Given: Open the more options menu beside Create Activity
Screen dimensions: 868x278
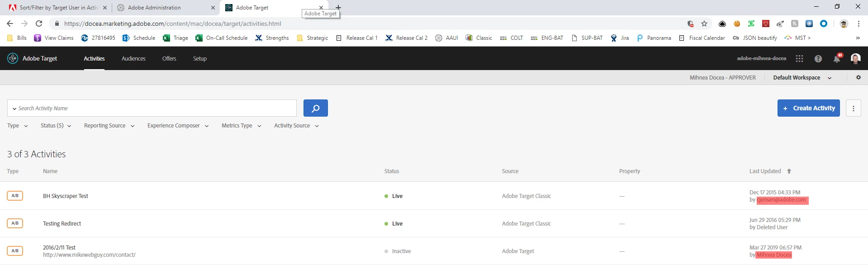Looking at the screenshot, I should pyautogui.click(x=853, y=108).
